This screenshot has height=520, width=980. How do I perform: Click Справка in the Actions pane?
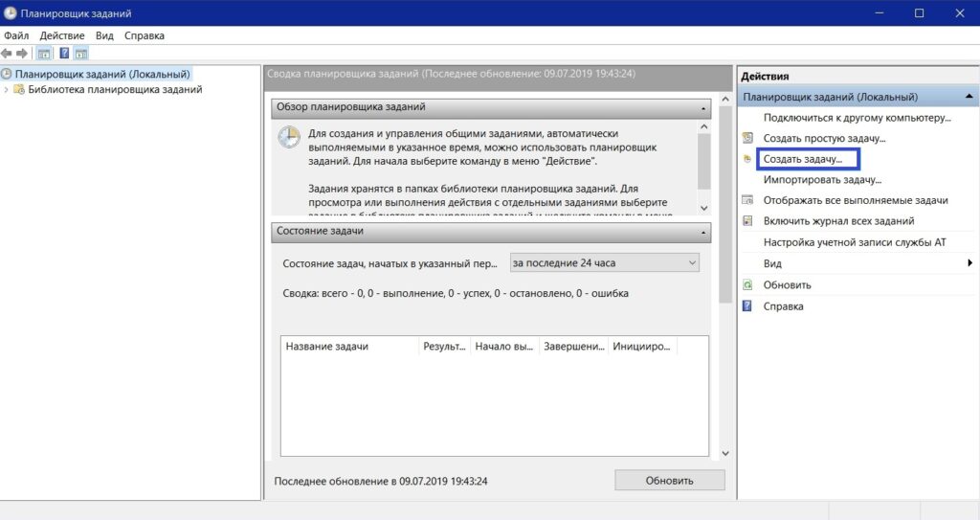click(783, 306)
